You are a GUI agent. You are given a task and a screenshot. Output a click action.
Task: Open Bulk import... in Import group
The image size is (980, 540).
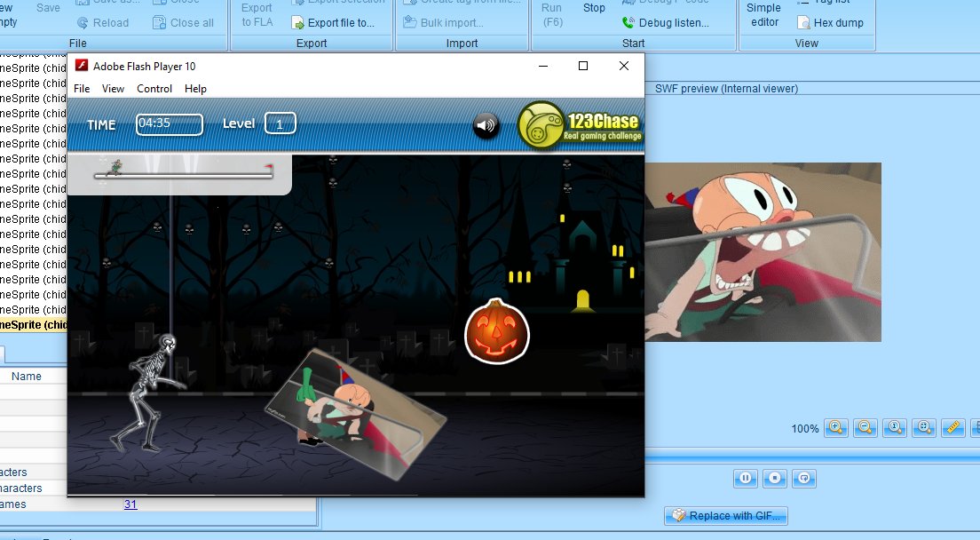pos(443,22)
